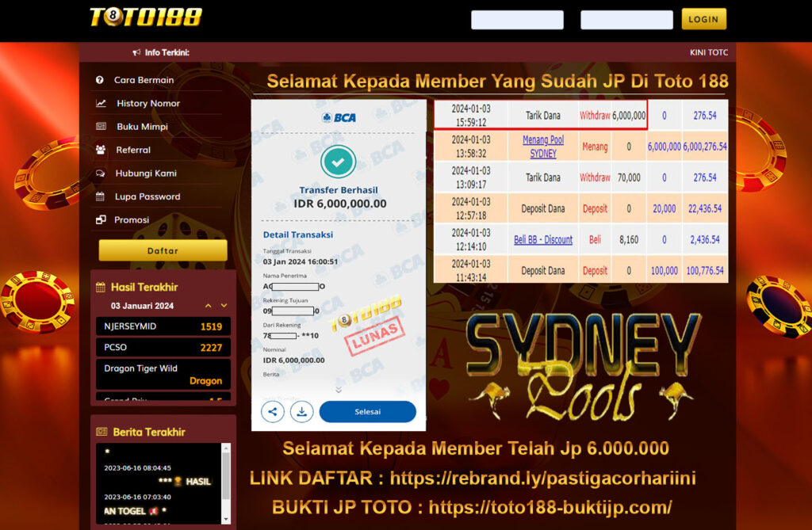The image size is (812, 530).
Task: Click the LOGIN button
Action: click(x=704, y=19)
